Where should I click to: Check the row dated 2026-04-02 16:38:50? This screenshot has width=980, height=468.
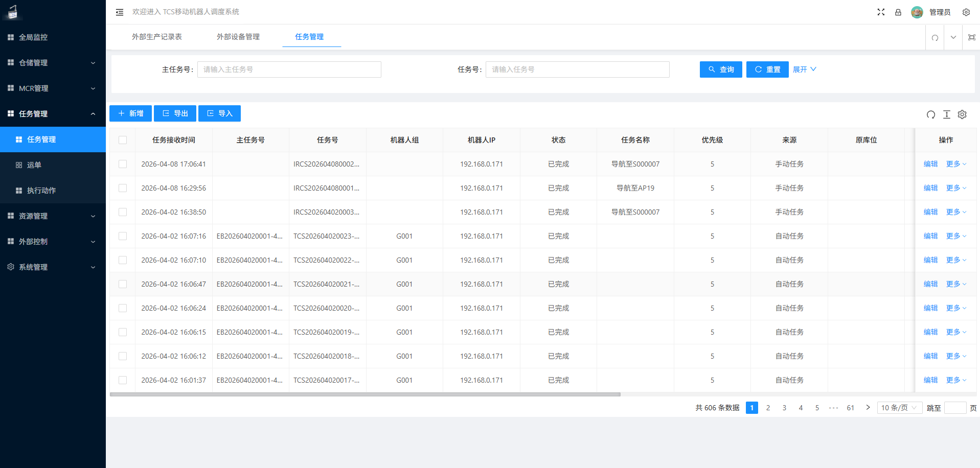pos(123,212)
